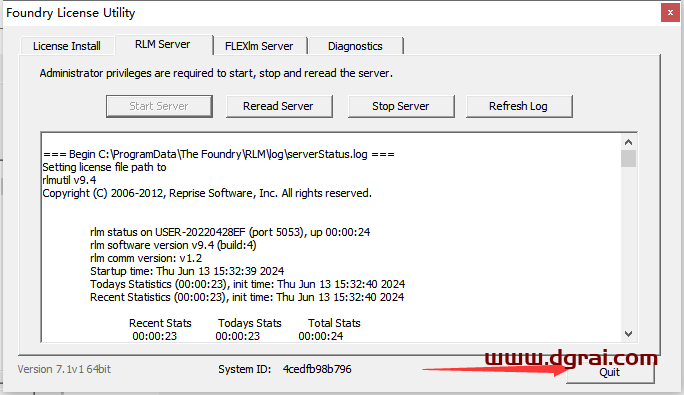
Task: Click the serverStatus.log path line
Action: tap(219, 154)
